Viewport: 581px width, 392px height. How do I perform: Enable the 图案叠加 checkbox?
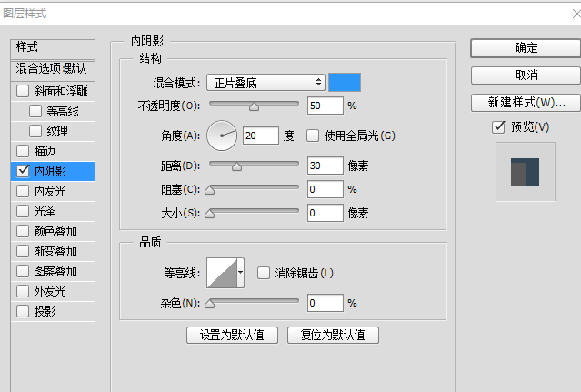click(x=23, y=271)
